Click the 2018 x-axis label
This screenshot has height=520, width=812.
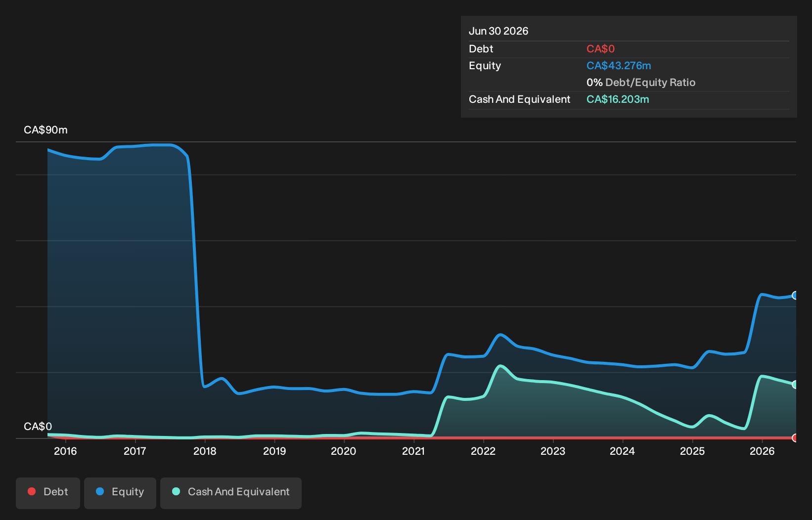pos(205,451)
